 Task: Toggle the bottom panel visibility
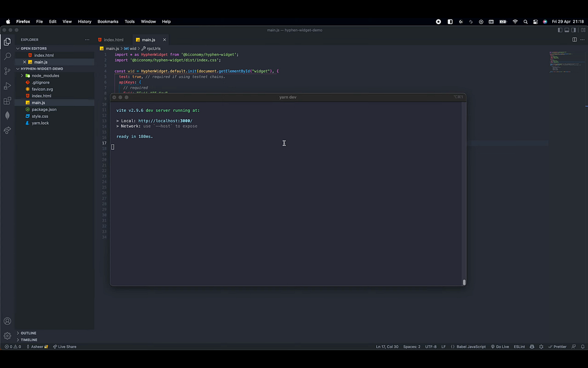(x=567, y=30)
